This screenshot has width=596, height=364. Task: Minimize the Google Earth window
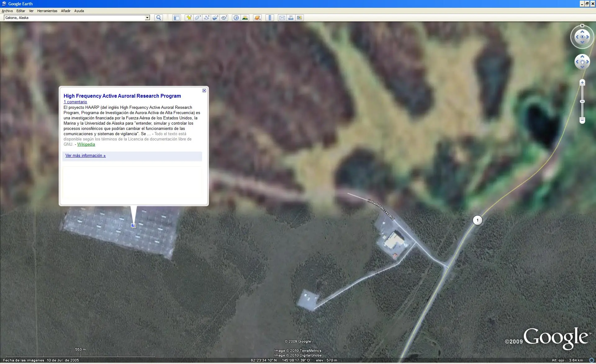pyautogui.click(x=582, y=4)
